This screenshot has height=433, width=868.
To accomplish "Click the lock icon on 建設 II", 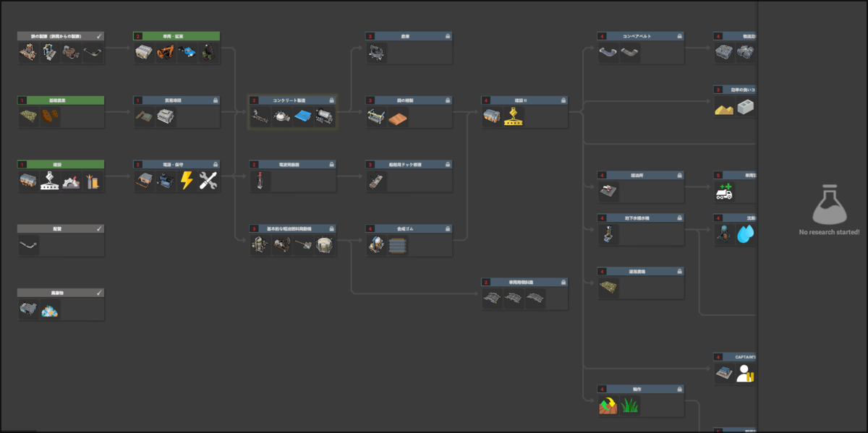I will pyautogui.click(x=563, y=100).
